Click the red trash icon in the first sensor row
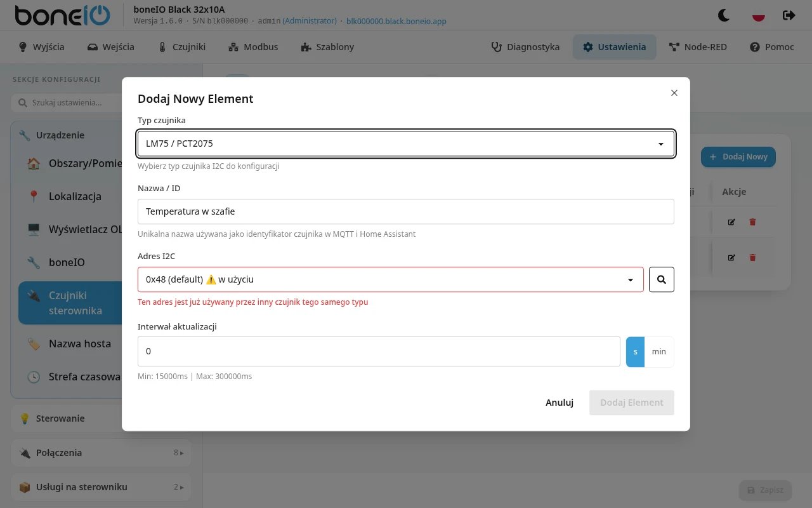Viewport: 812px width, 508px height. click(753, 222)
